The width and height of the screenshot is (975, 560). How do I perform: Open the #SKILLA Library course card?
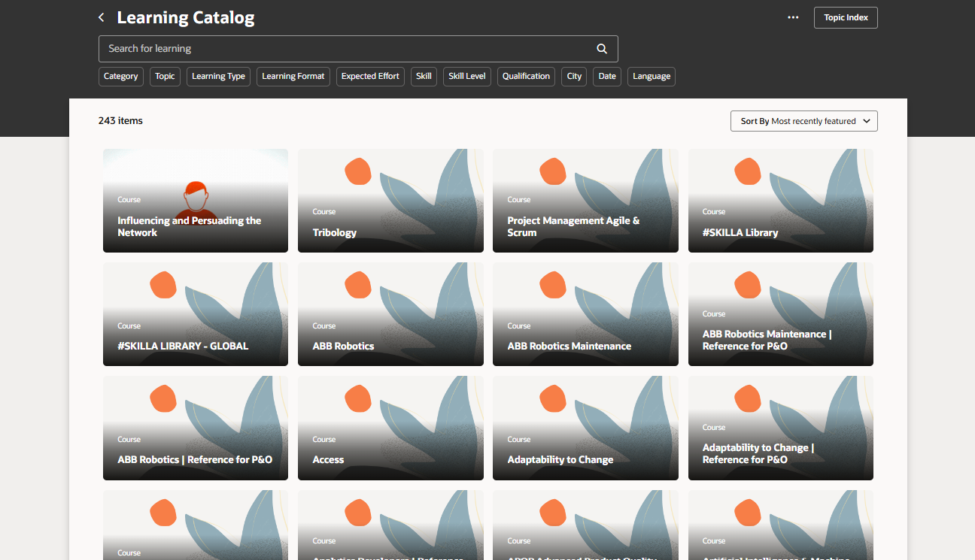(x=781, y=201)
